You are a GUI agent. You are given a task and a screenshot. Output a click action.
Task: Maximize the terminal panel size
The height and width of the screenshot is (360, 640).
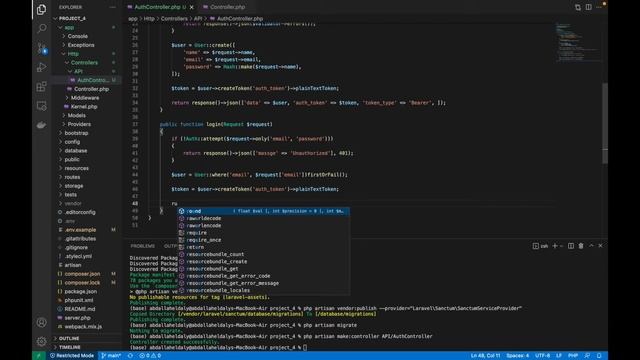[x=591, y=246]
